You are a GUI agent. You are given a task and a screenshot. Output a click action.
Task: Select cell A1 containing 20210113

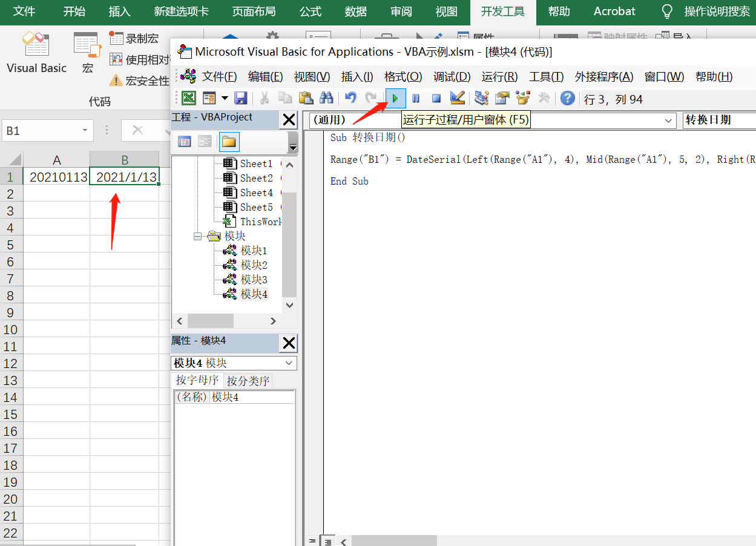(56, 177)
